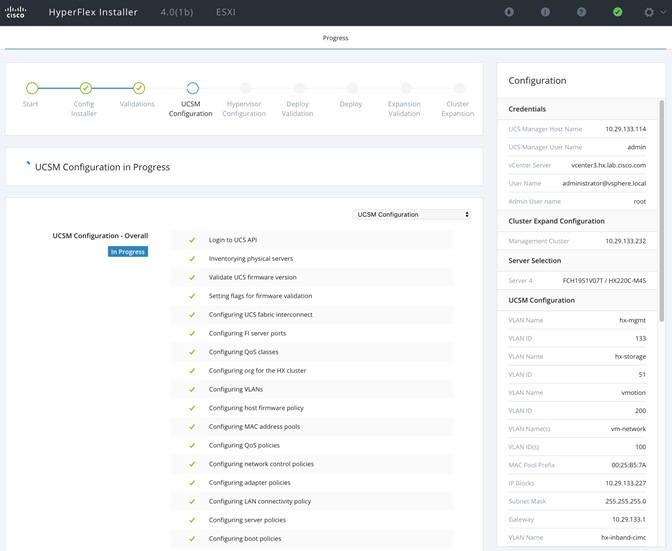Select the Cluster Expansion step circle

[x=459, y=88]
